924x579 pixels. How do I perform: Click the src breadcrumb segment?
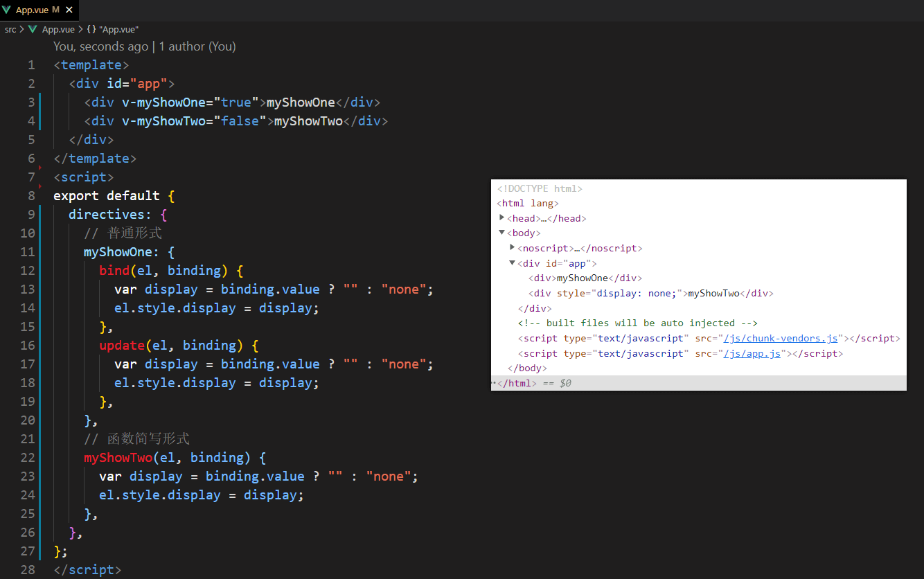[x=10, y=30]
